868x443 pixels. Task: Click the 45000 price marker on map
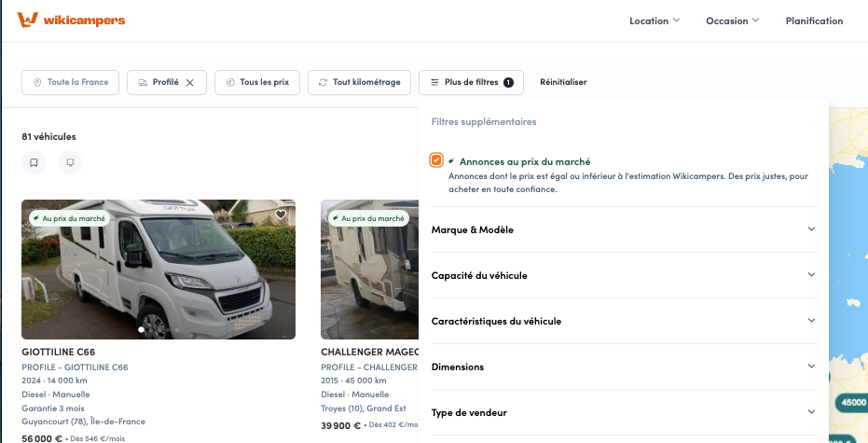[x=853, y=403]
